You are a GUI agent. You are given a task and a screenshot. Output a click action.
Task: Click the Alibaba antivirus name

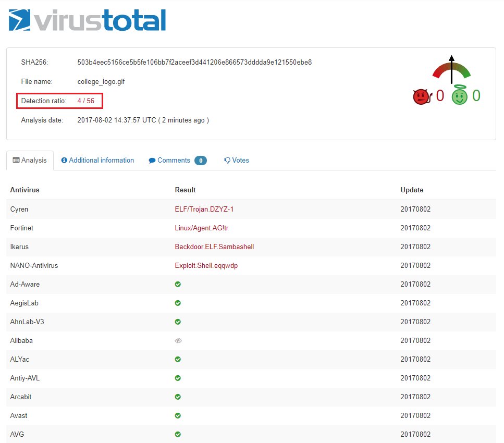[21, 340]
